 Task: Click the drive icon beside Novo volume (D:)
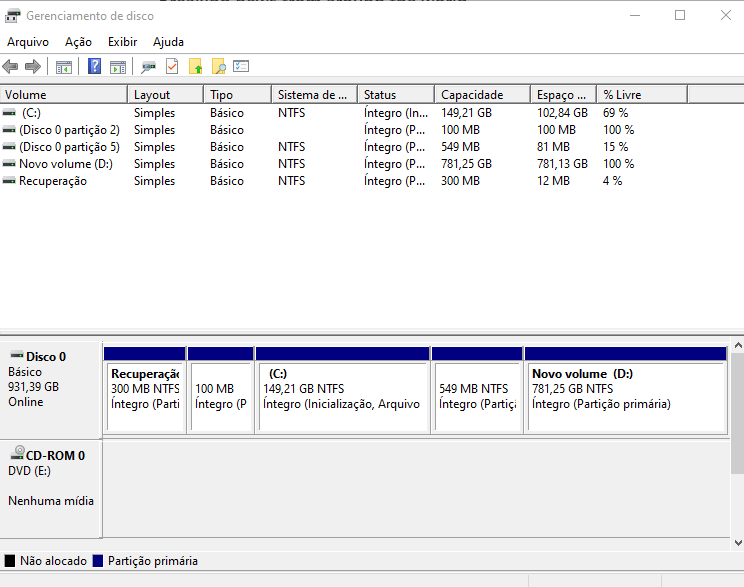click(x=9, y=164)
